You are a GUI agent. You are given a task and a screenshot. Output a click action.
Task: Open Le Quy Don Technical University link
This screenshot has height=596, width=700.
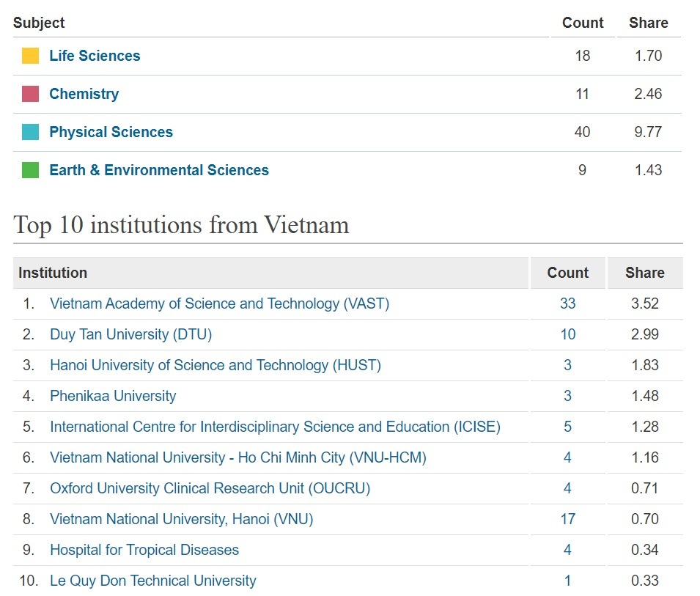152,581
